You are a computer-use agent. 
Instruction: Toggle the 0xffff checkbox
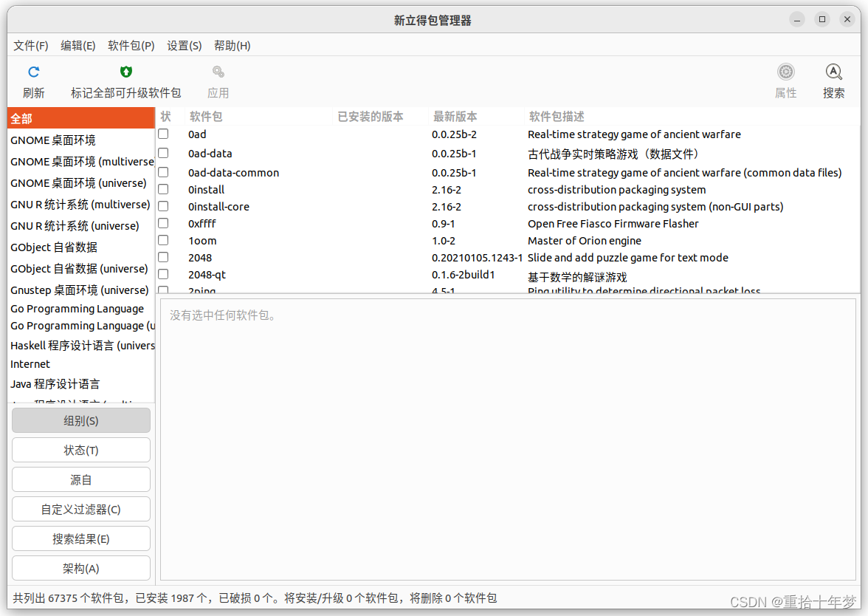tap(163, 223)
